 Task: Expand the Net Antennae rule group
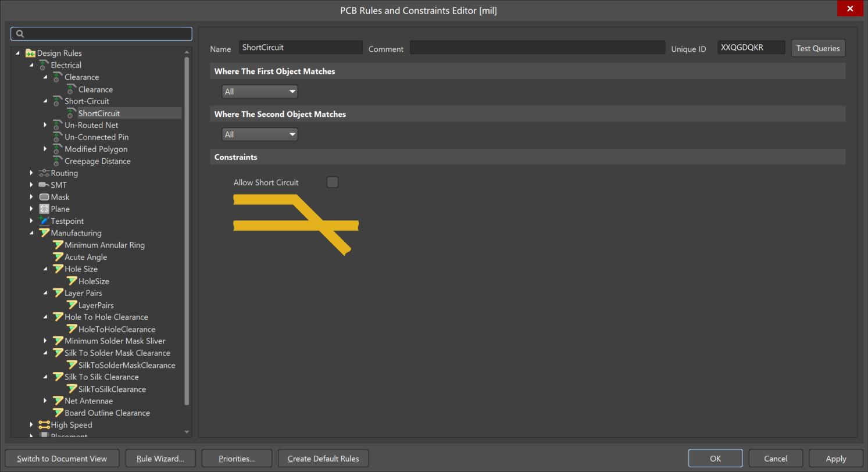45,401
